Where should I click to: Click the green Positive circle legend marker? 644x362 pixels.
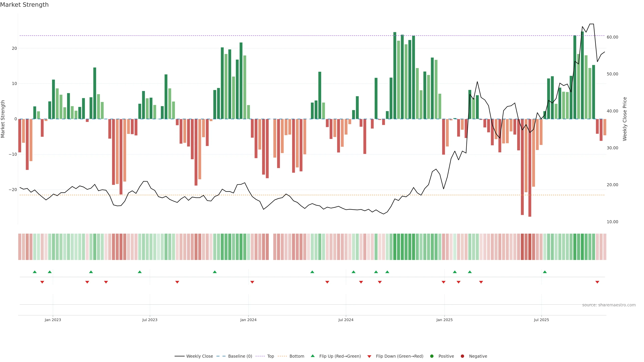point(432,356)
